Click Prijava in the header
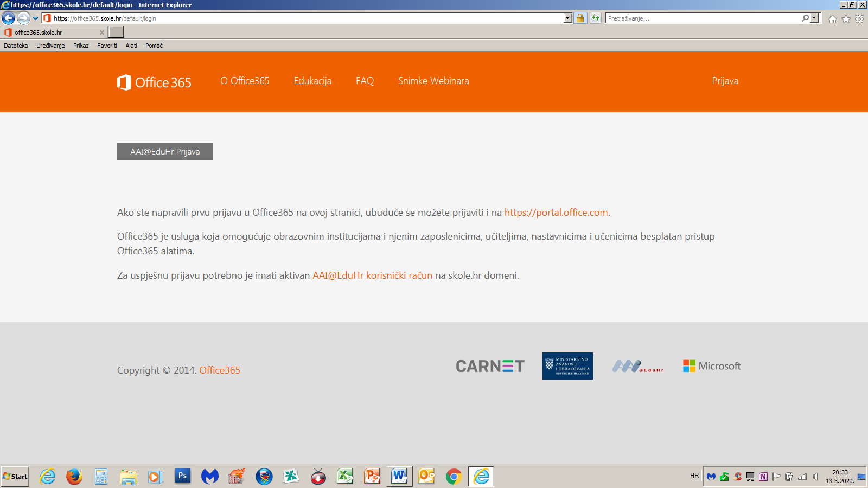 (x=725, y=81)
